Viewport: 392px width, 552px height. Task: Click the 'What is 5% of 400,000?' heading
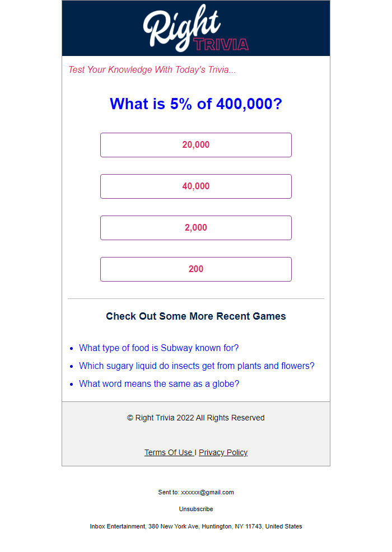195,104
